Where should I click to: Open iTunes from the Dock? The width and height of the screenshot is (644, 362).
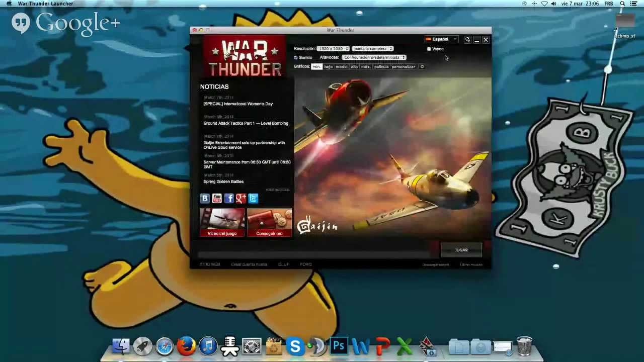coord(208,346)
